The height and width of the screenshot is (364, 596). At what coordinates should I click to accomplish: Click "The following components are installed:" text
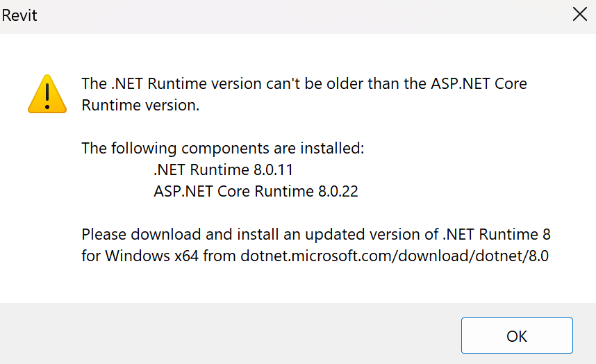click(222, 148)
